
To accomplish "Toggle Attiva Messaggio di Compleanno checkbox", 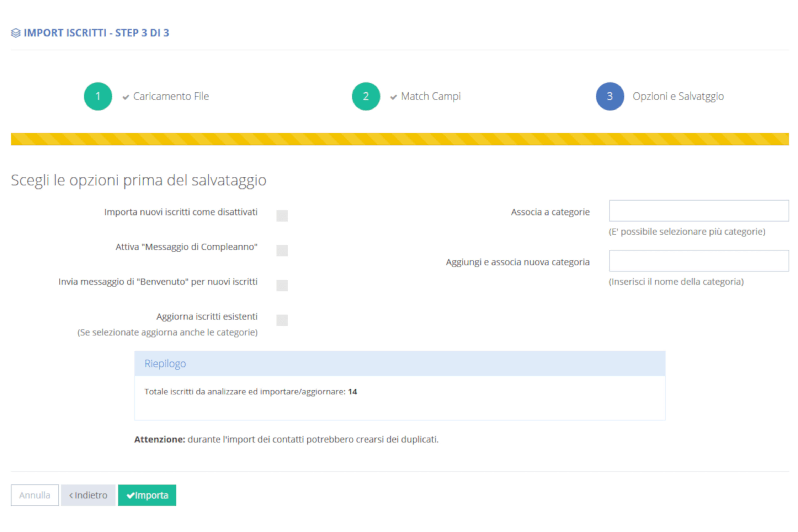I will [x=282, y=251].
